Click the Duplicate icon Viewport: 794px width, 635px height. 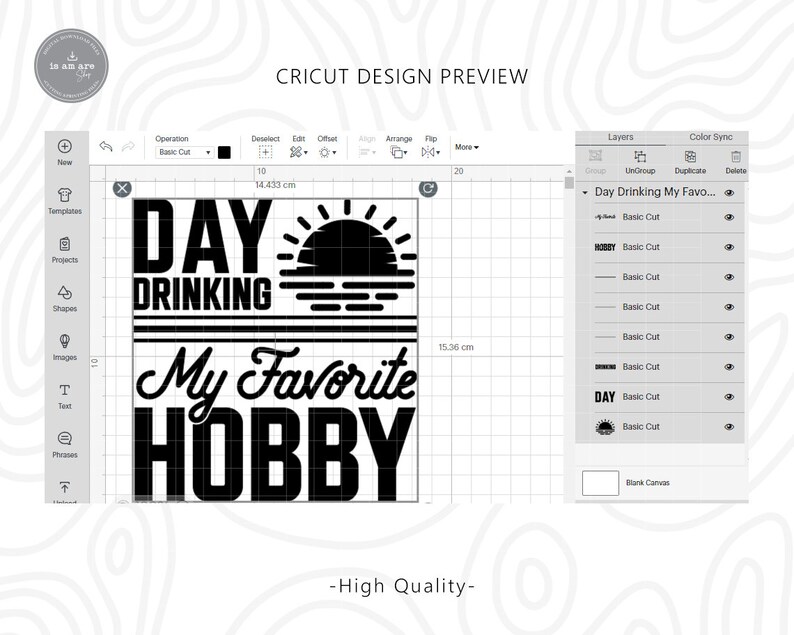click(690, 156)
